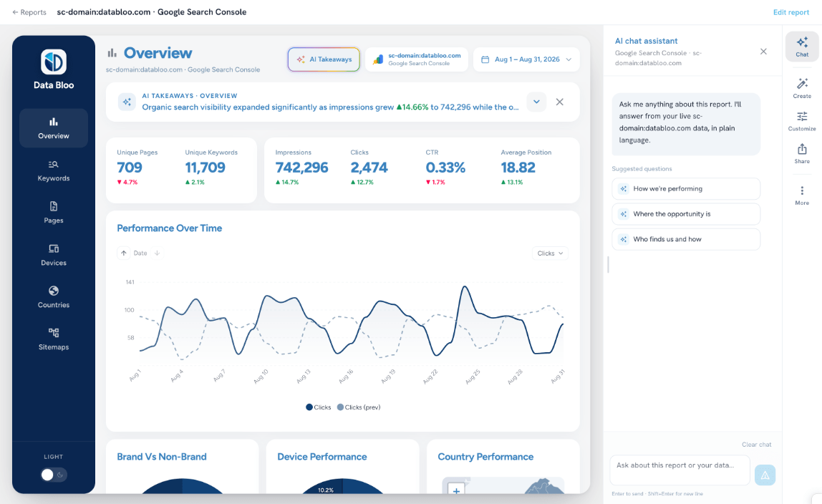Open the Clicks metric dropdown on chart
822x504 pixels.
coord(550,253)
